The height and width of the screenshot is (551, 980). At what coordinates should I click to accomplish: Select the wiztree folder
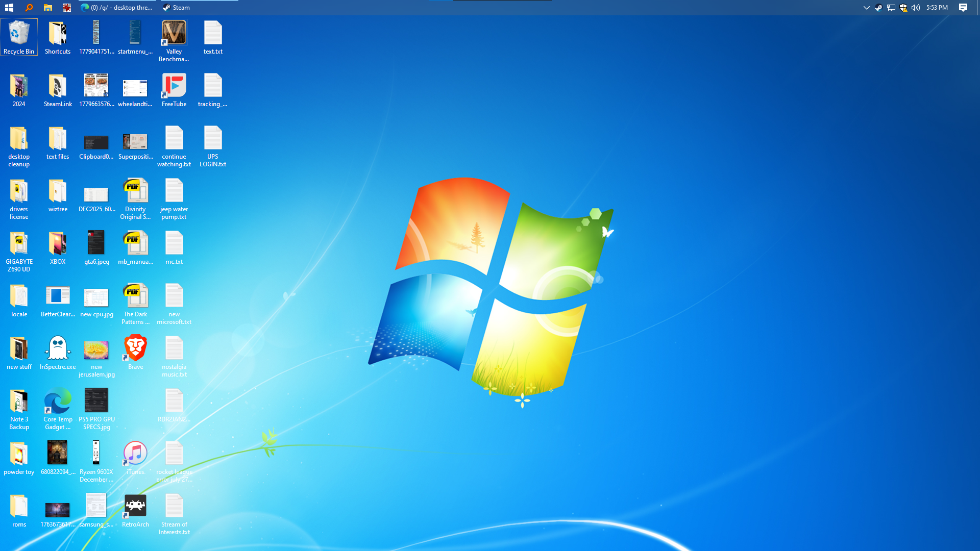point(58,195)
